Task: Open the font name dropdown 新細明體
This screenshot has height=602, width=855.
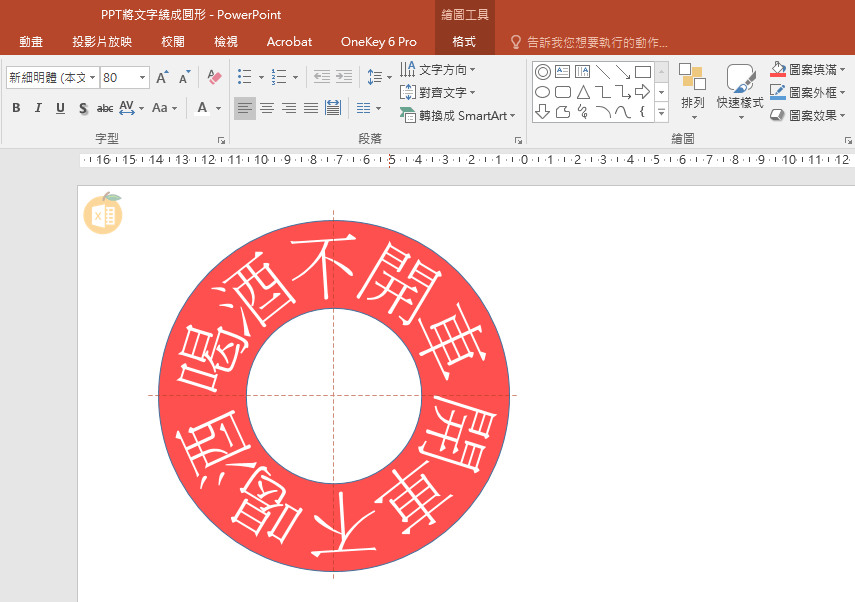Action: [x=52, y=77]
